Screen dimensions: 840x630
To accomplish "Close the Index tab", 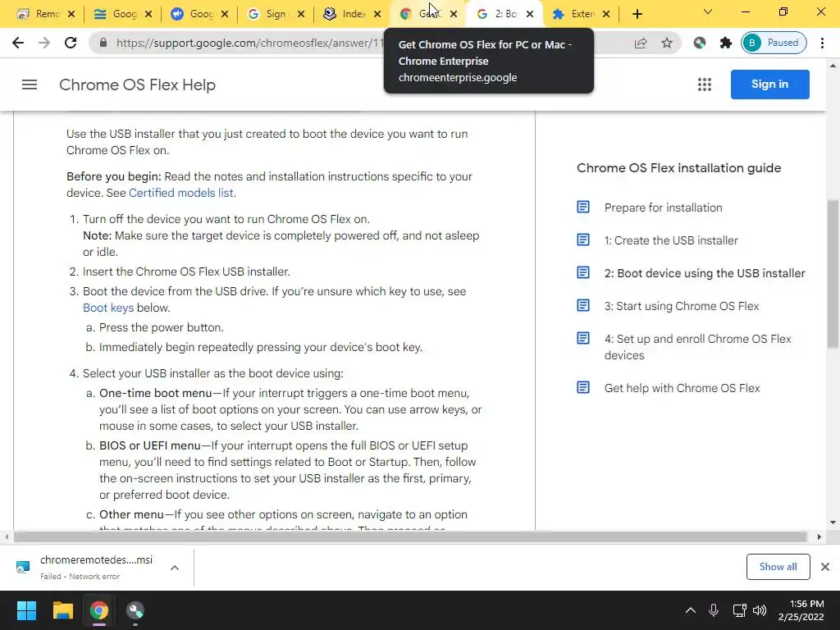I will 377,14.
